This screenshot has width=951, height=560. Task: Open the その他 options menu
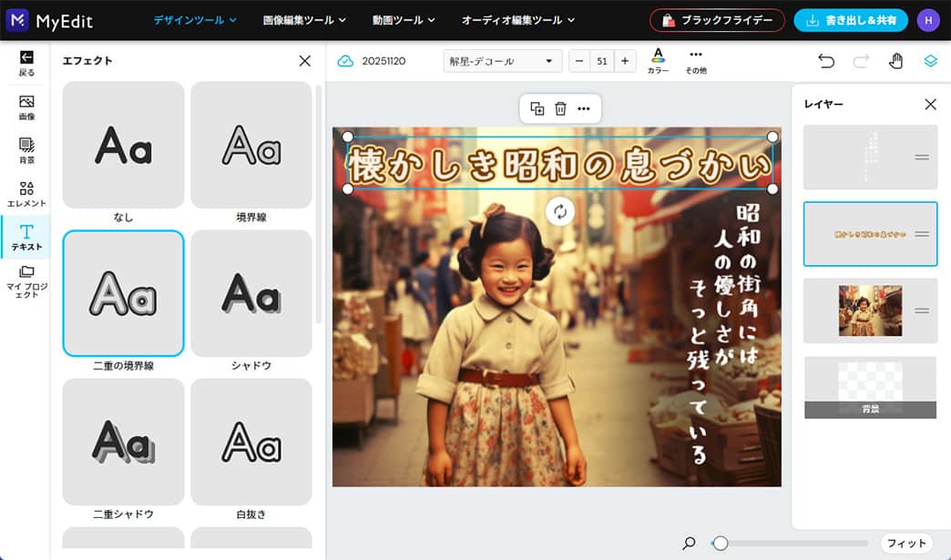pyautogui.click(x=696, y=61)
